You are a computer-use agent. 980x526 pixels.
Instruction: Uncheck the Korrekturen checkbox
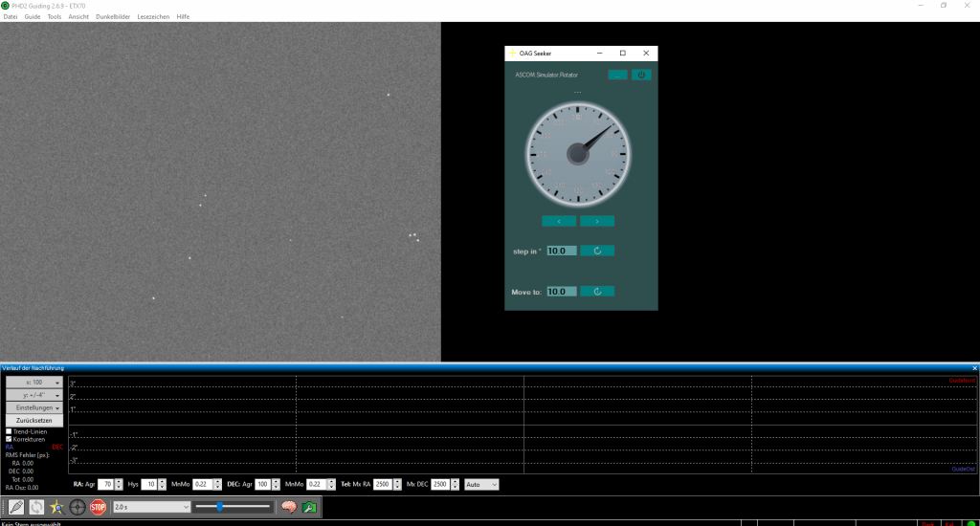pyautogui.click(x=10, y=439)
